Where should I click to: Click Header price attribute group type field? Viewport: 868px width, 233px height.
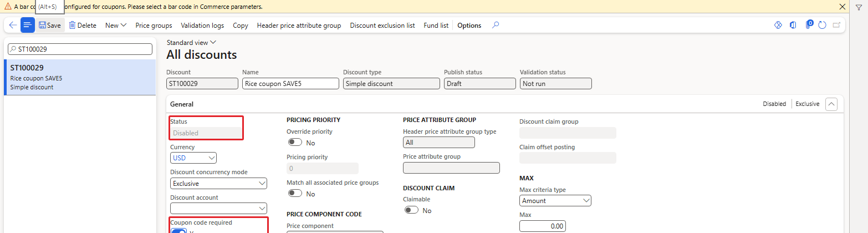point(439,143)
